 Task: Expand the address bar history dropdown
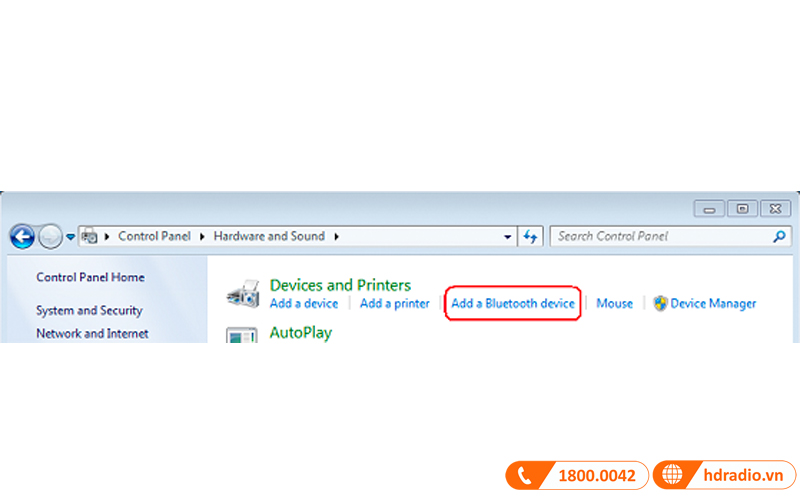coord(509,237)
